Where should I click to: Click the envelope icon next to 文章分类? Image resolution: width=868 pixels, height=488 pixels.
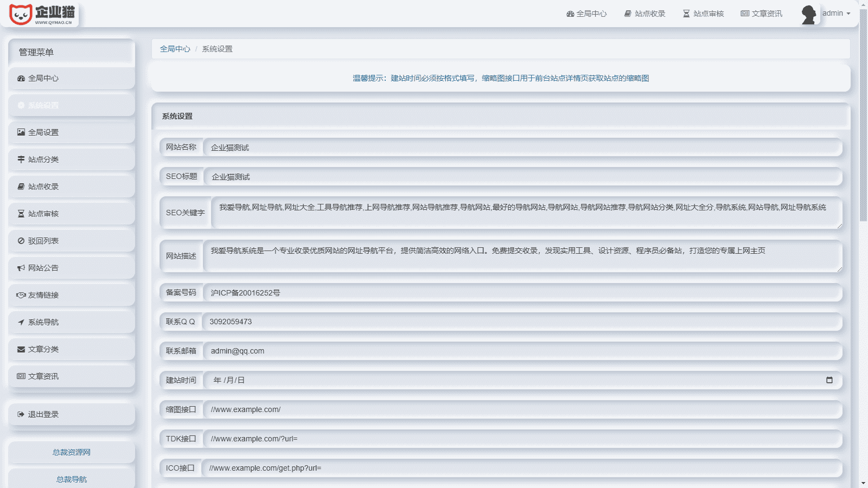tap(21, 349)
